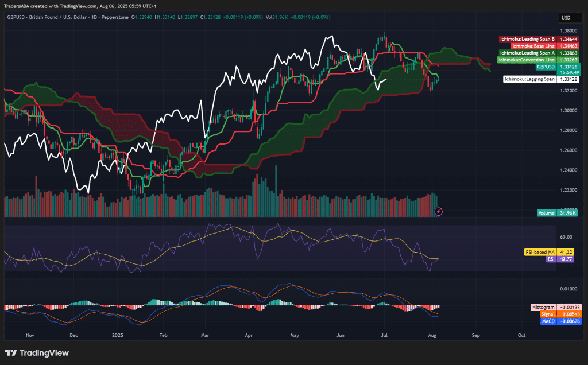Select the Ichimoku Leading Span B label

click(527, 38)
